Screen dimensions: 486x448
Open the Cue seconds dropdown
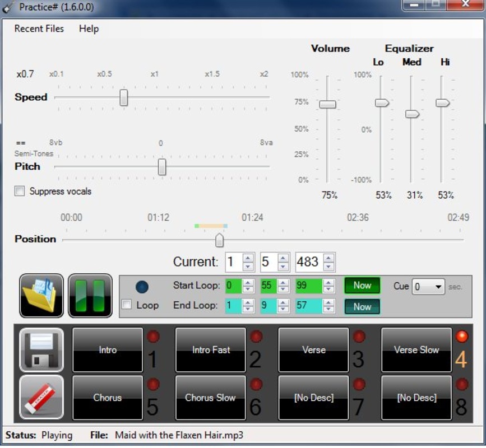click(438, 287)
